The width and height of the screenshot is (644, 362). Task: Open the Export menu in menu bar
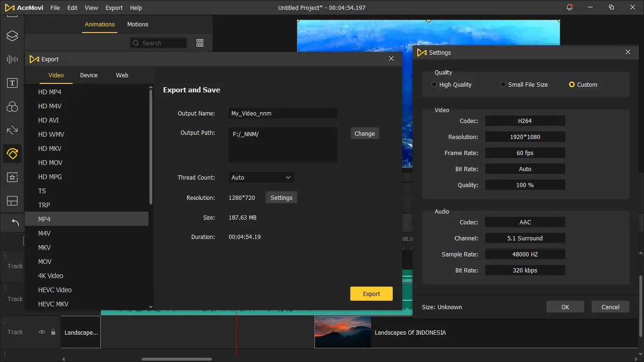114,8
